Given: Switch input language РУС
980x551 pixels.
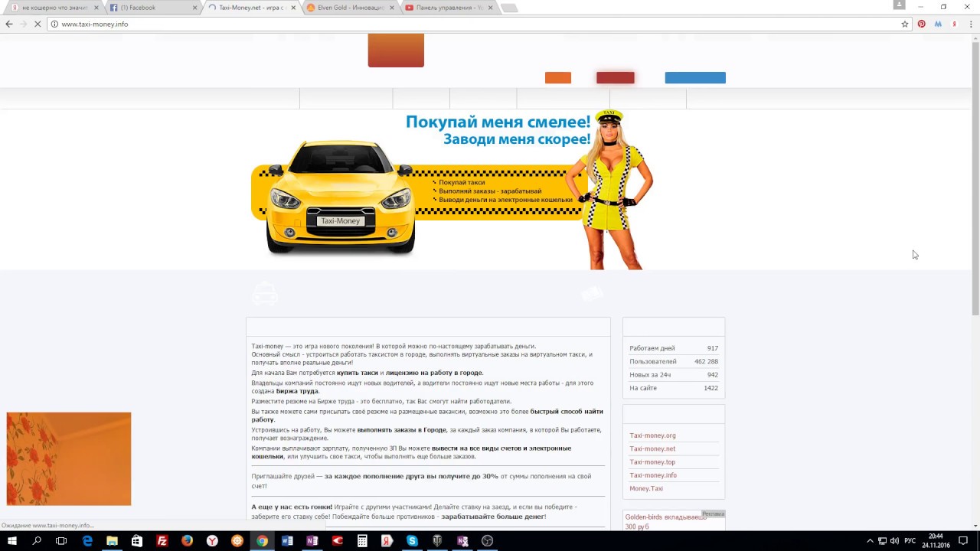Looking at the screenshot, I should pos(910,541).
